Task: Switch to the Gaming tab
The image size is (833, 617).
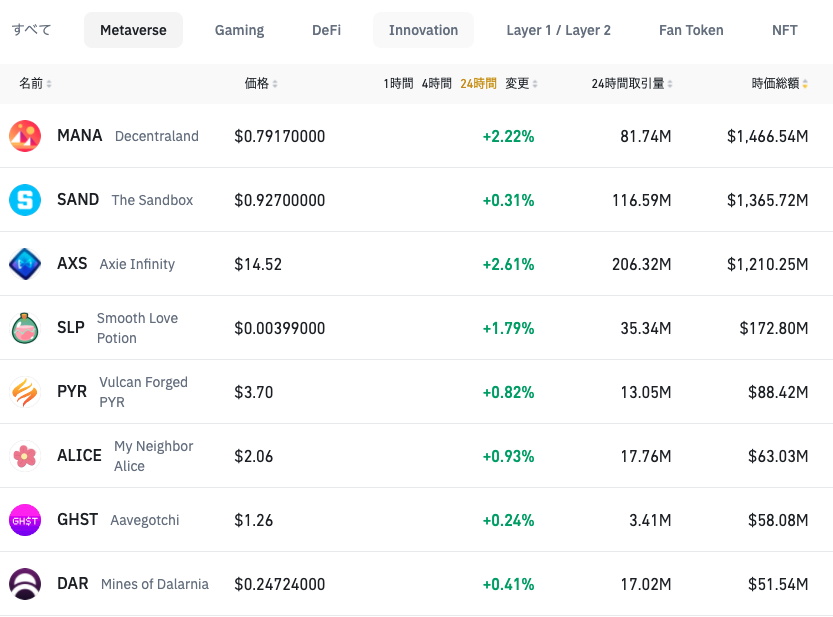Action: 239,30
